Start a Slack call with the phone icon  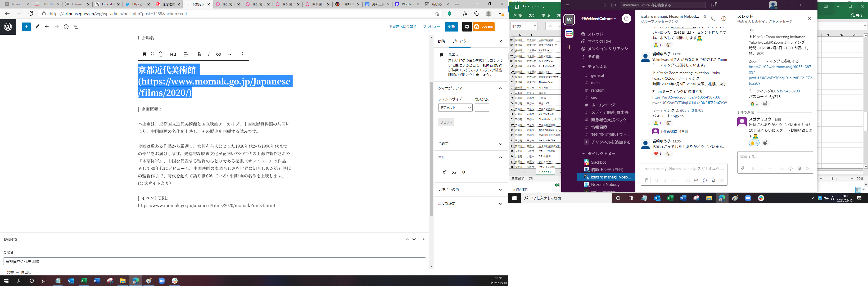(x=713, y=19)
